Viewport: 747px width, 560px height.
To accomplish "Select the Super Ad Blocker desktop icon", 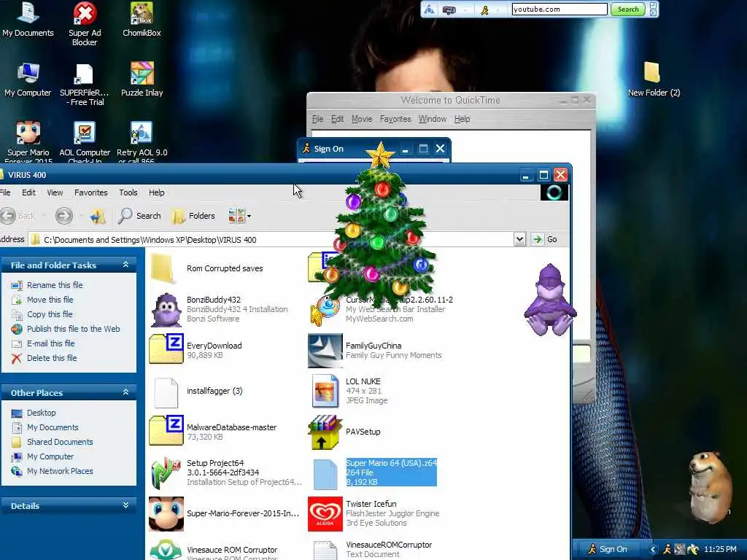I will [x=85, y=24].
